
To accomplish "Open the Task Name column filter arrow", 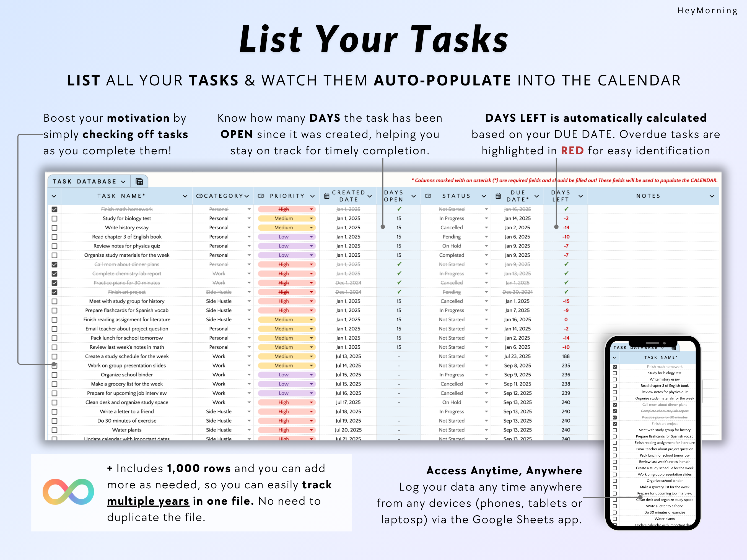I will (x=185, y=196).
